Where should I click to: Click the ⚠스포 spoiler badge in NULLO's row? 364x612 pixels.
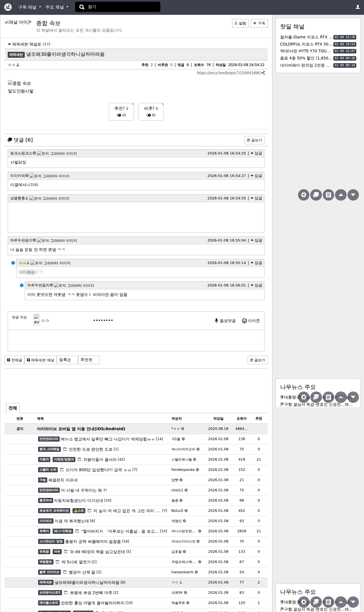coord(79,511)
